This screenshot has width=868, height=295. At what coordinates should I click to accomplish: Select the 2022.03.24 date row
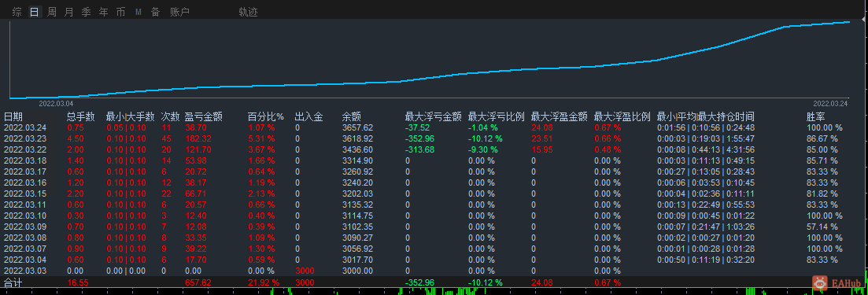point(25,127)
